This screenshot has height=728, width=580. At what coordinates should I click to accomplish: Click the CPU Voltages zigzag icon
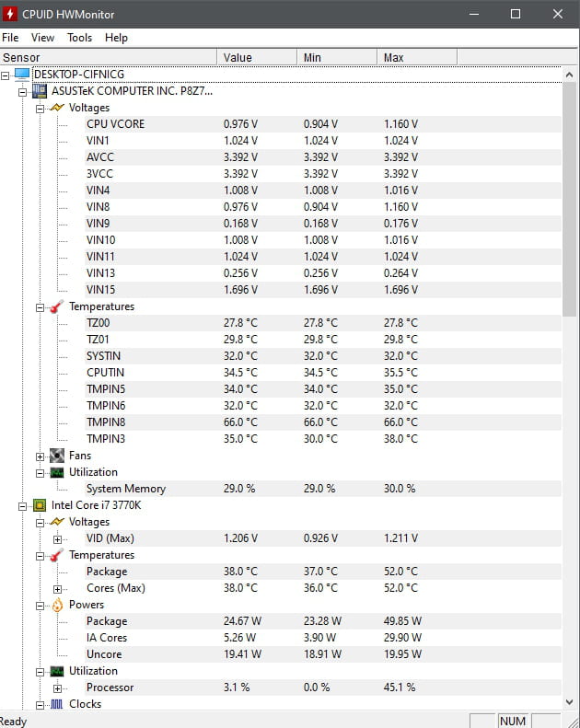click(57, 522)
